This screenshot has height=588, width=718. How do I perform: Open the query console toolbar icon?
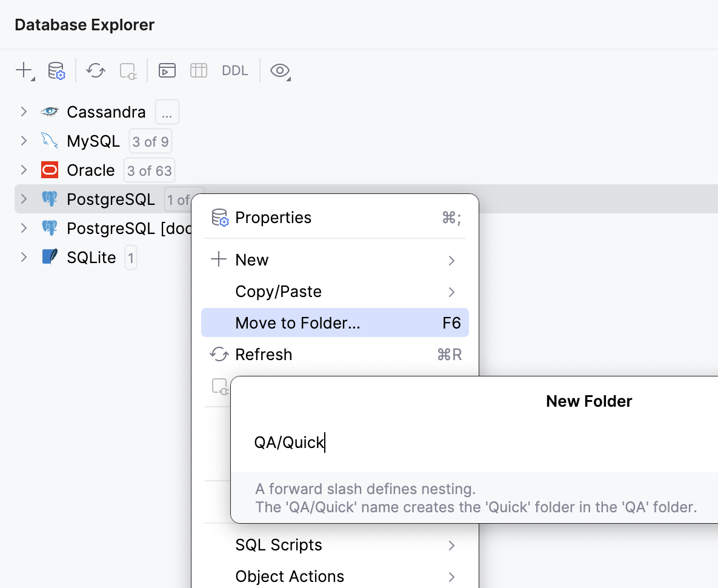[167, 70]
